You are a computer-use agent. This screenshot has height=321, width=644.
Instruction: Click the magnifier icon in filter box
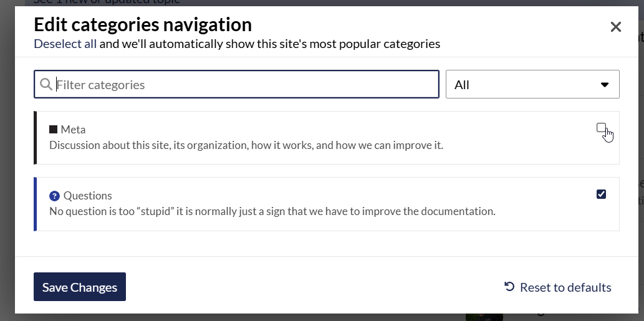tap(46, 84)
